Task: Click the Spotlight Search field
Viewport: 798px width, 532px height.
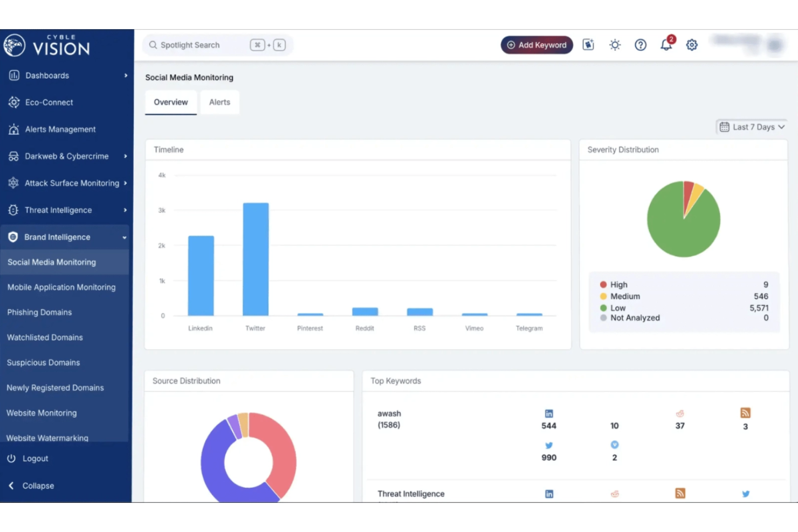Action: pyautogui.click(x=218, y=45)
